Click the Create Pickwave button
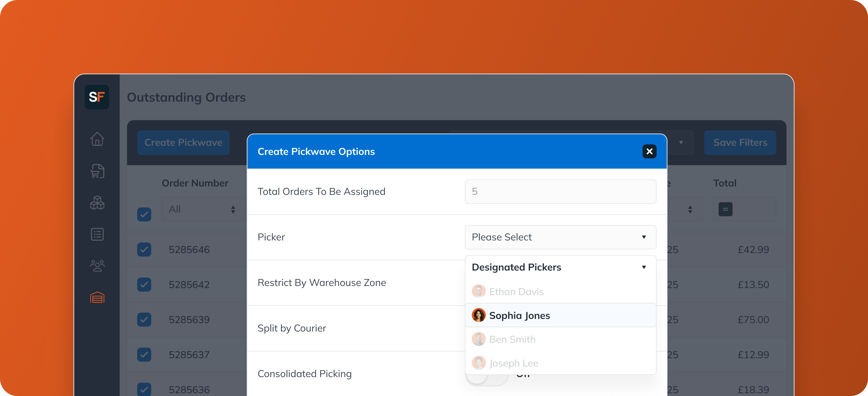Viewport: 868px width, 396px height. pos(183,143)
